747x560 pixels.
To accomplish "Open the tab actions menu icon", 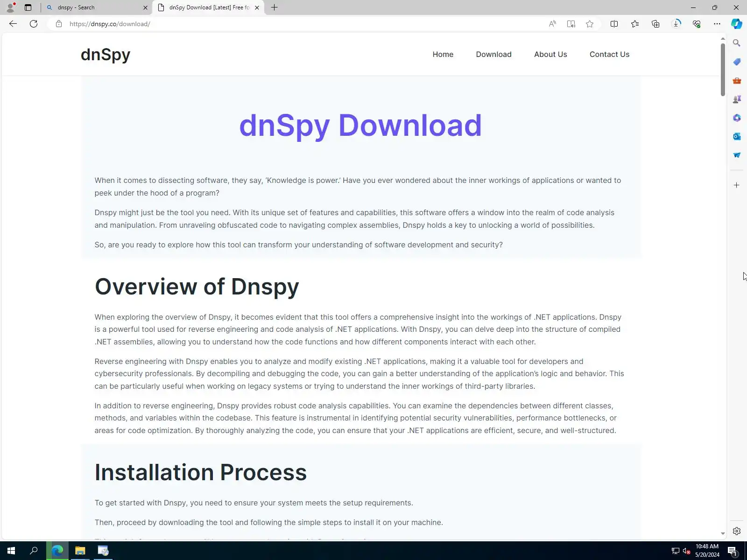I will [28, 7].
